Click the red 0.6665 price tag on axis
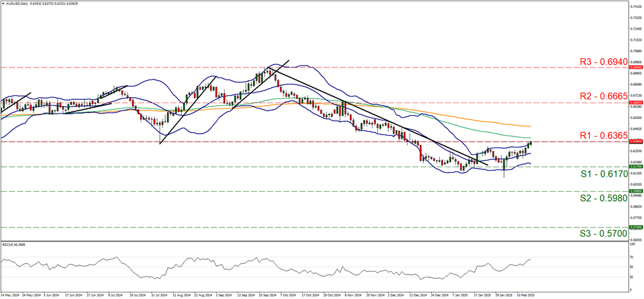The image size is (644, 299). (633, 103)
